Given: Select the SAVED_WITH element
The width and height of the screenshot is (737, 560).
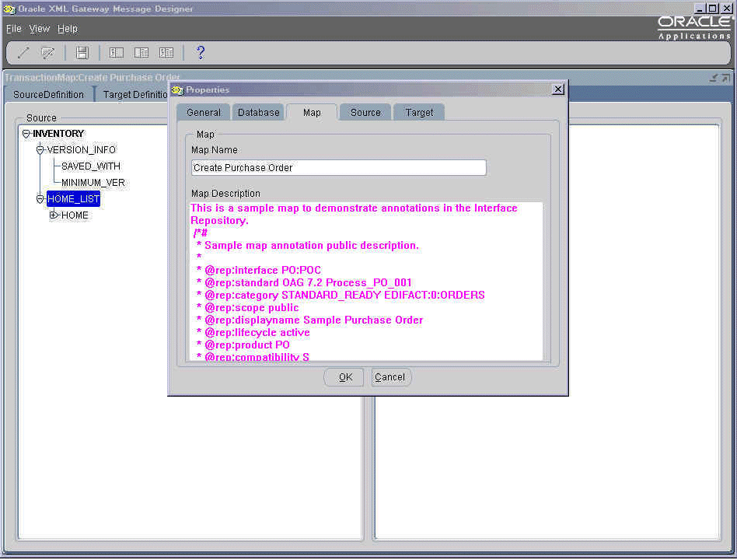Looking at the screenshot, I should 91,166.
